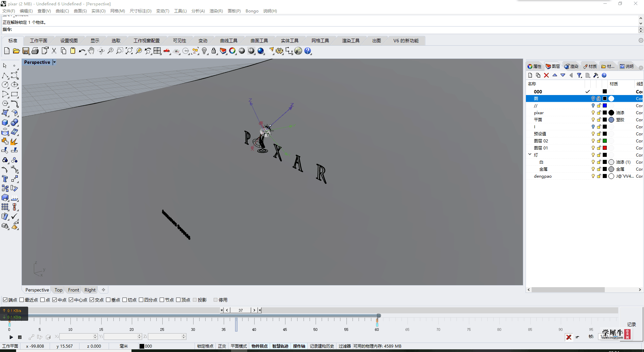The height and width of the screenshot is (352, 644).
Task: Open layer filter funnel icon
Action: tap(579, 75)
